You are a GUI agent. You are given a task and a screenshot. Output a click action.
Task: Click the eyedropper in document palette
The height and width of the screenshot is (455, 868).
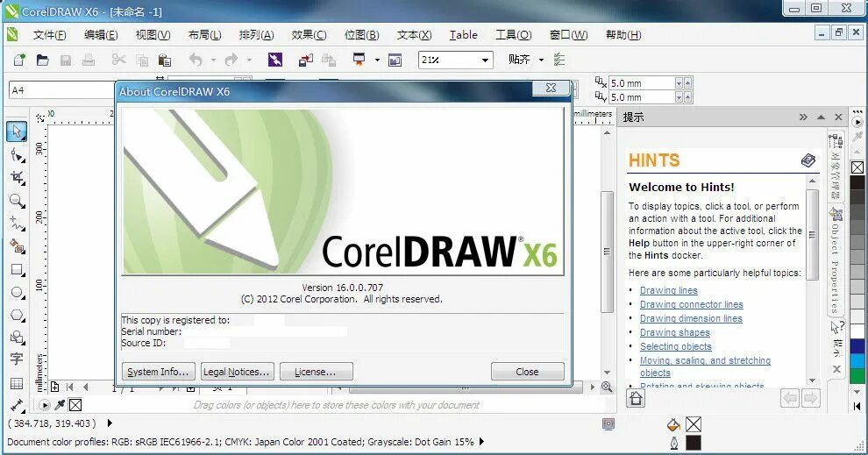click(60, 405)
